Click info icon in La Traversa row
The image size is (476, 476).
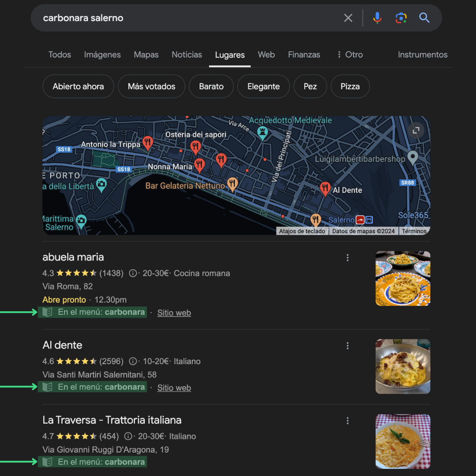[x=128, y=436]
